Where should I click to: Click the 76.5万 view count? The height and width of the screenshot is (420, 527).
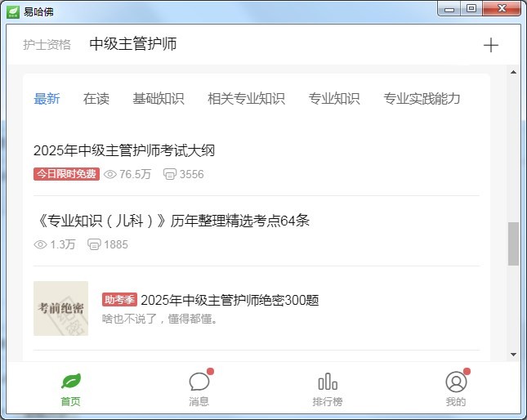coord(135,174)
